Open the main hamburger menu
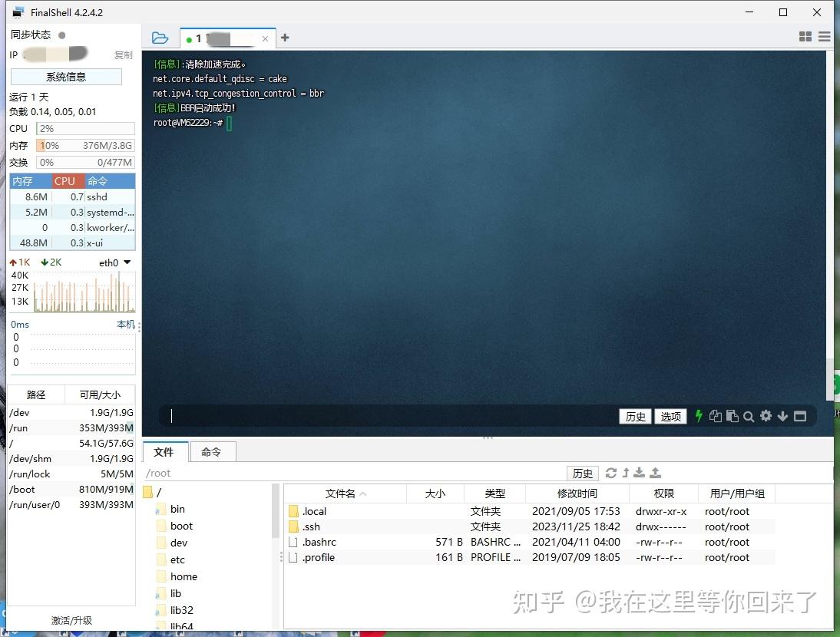This screenshot has height=637, width=840. pos(825,36)
